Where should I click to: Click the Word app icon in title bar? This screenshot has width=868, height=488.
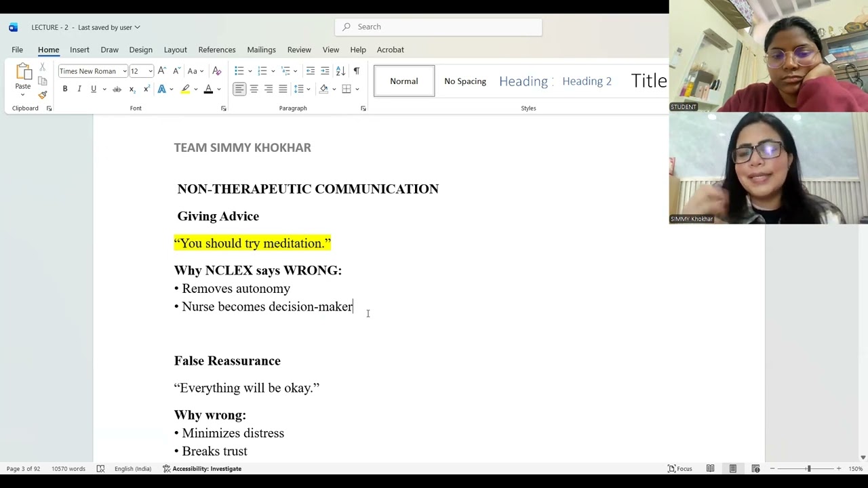click(x=13, y=27)
